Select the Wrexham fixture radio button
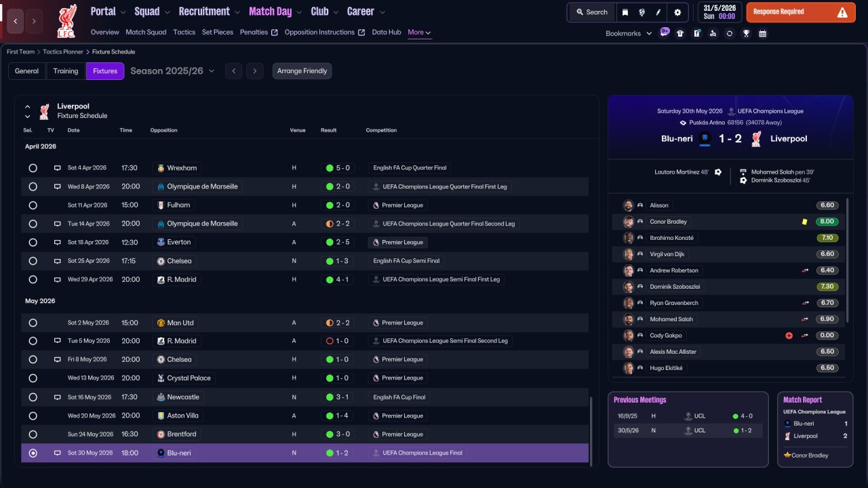Screen dimensions: 868x488 point(33,168)
